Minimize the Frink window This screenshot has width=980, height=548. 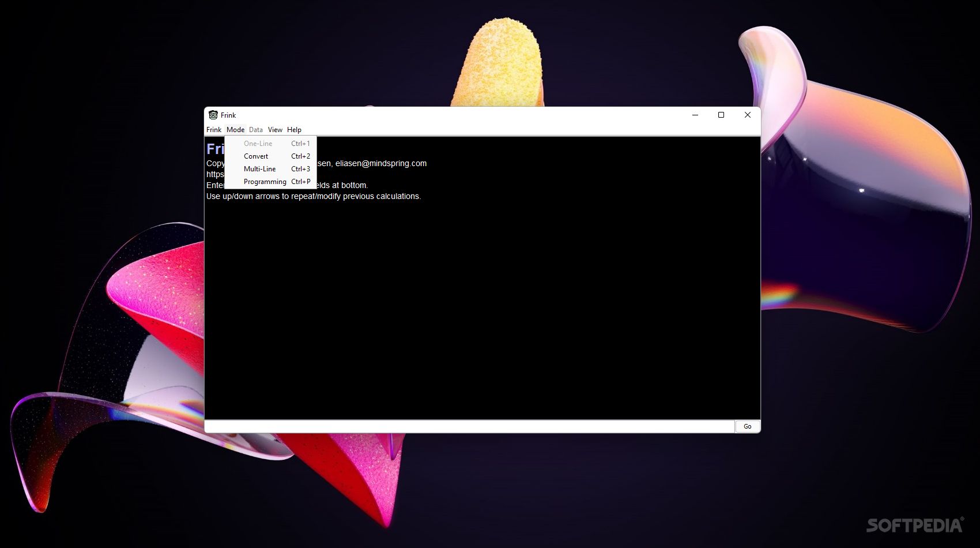695,115
